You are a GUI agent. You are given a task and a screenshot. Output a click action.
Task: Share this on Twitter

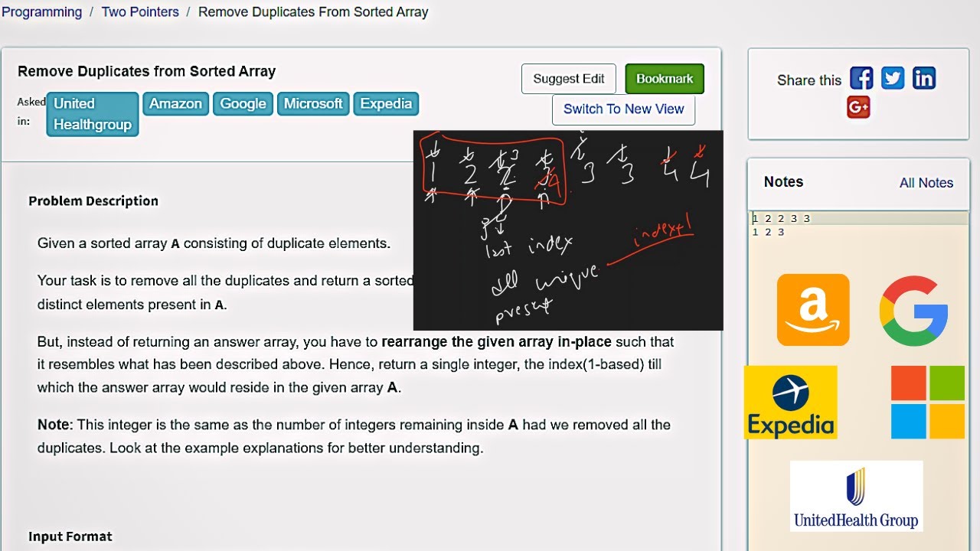point(893,78)
